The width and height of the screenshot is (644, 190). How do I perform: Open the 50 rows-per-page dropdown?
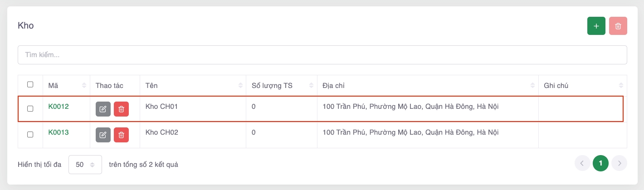[x=85, y=165]
